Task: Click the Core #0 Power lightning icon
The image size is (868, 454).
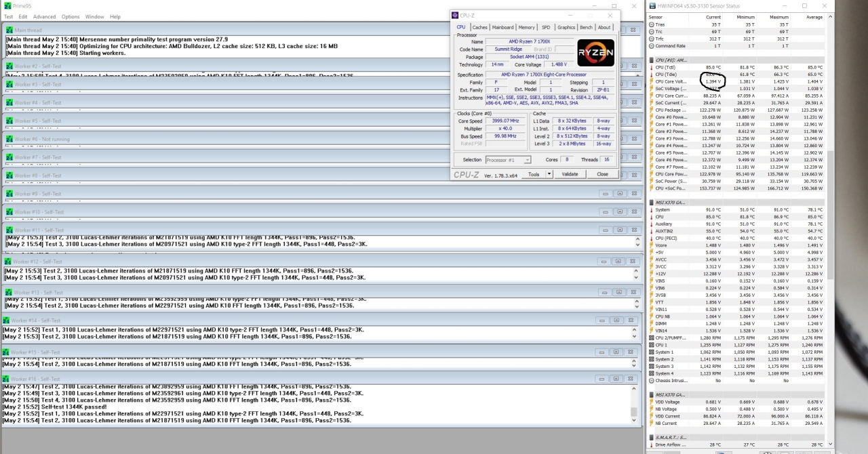Action: [x=652, y=117]
